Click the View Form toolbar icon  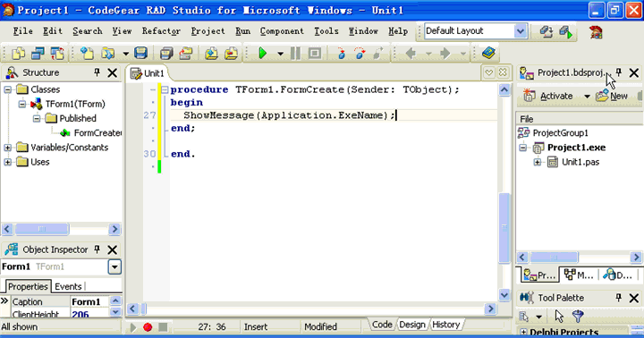38,53
